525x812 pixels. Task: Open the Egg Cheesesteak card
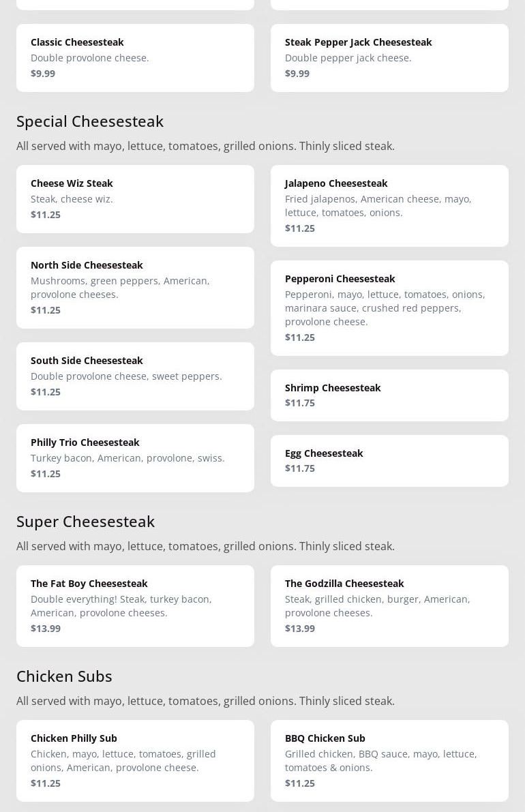pyautogui.click(x=389, y=460)
